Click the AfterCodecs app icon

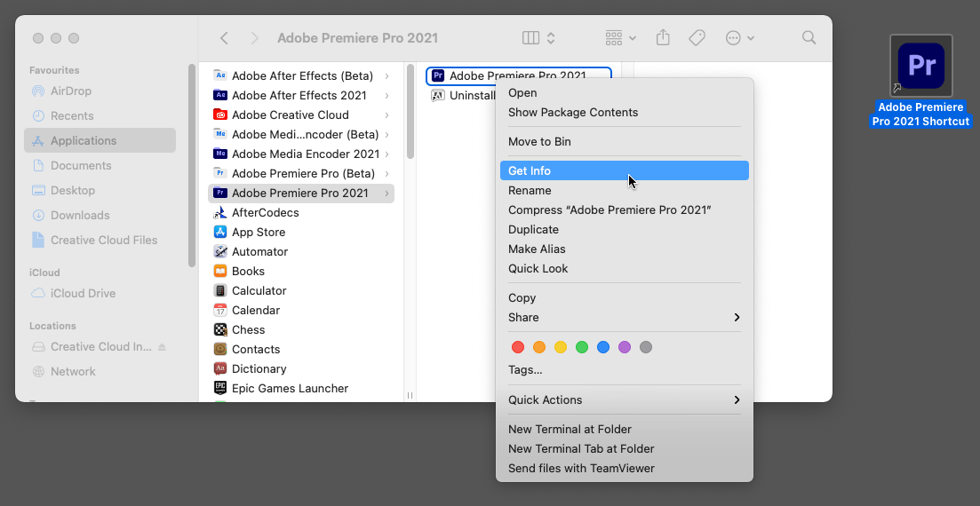[x=220, y=212]
